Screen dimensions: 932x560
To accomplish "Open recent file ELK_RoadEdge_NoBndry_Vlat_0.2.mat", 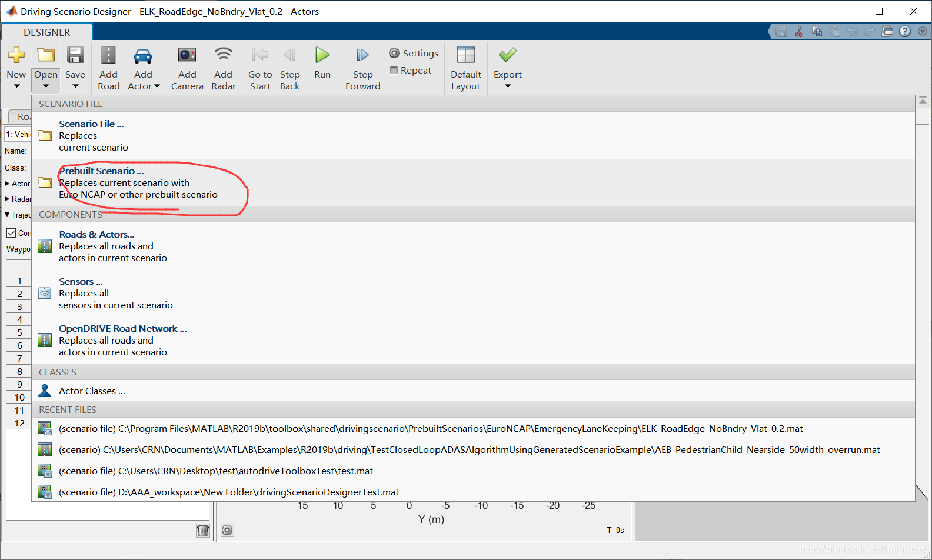I will click(x=473, y=428).
